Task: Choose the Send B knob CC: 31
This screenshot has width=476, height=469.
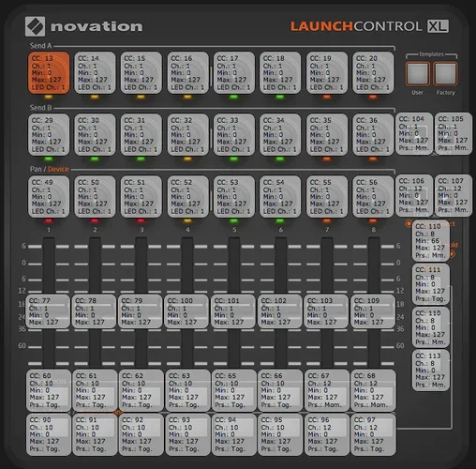Action: click(x=141, y=134)
